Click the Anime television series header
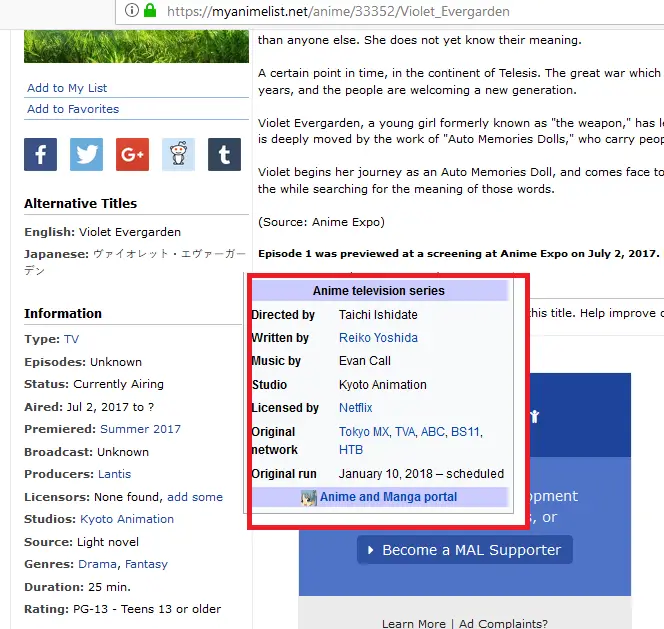Viewport: 664px width, 629px height. [379, 291]
